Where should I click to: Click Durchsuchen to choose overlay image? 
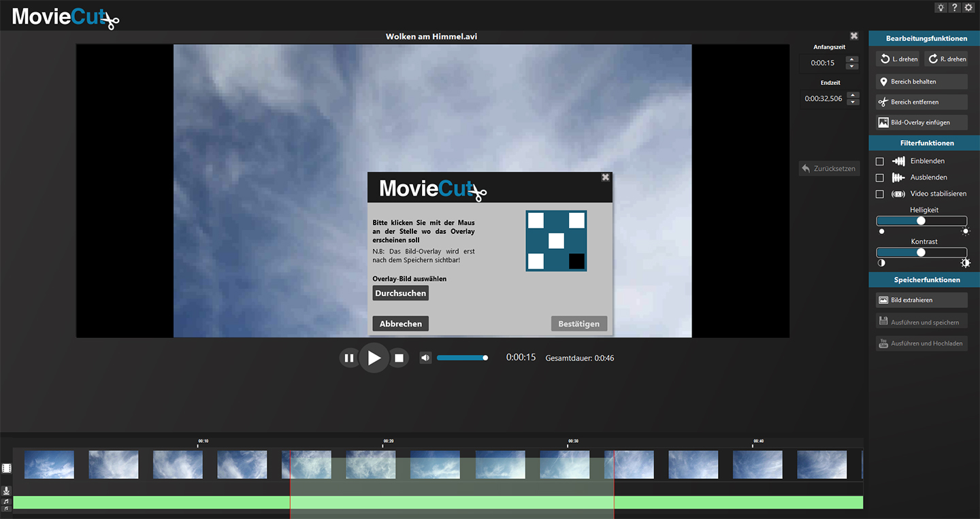[x=401, y=293]
